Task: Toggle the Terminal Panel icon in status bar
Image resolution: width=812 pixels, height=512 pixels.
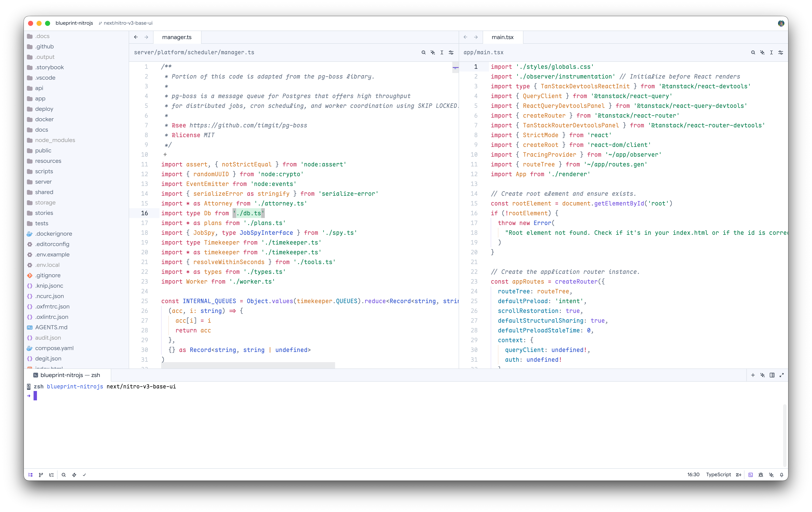Action: coord(751,475)
